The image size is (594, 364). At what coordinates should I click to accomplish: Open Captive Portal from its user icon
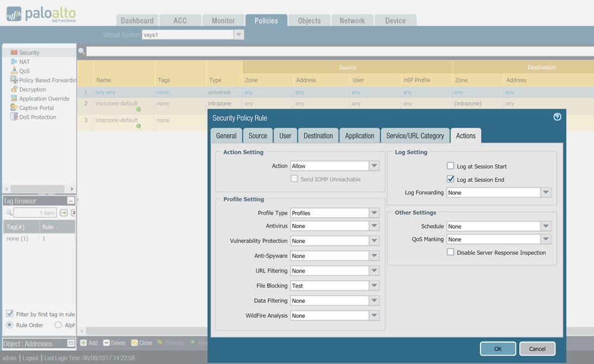(x=14, y=107)
